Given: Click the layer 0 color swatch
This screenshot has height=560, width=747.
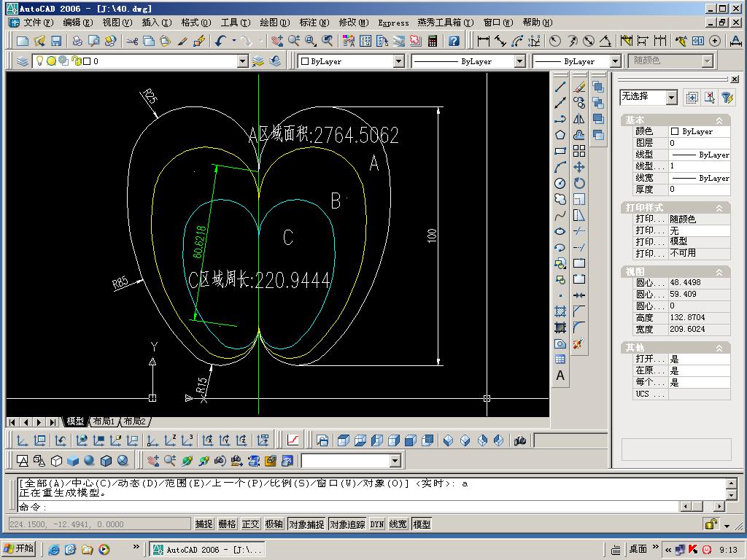Looking at the screenshot, I should tap(87, 61).
